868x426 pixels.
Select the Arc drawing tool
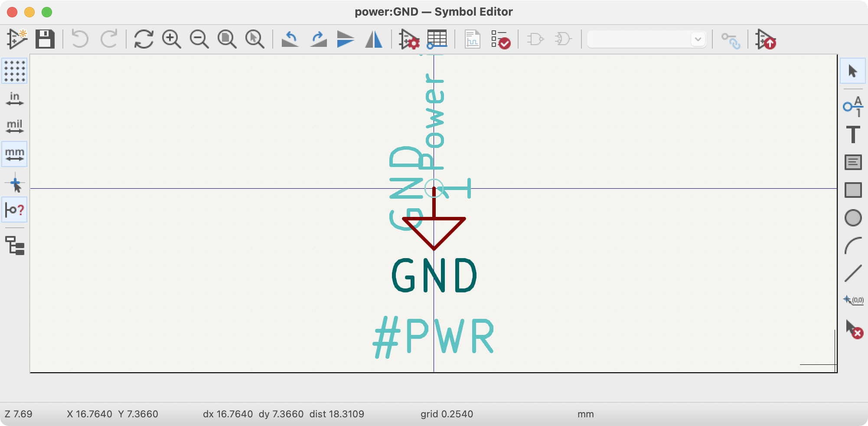pos(852,246)
